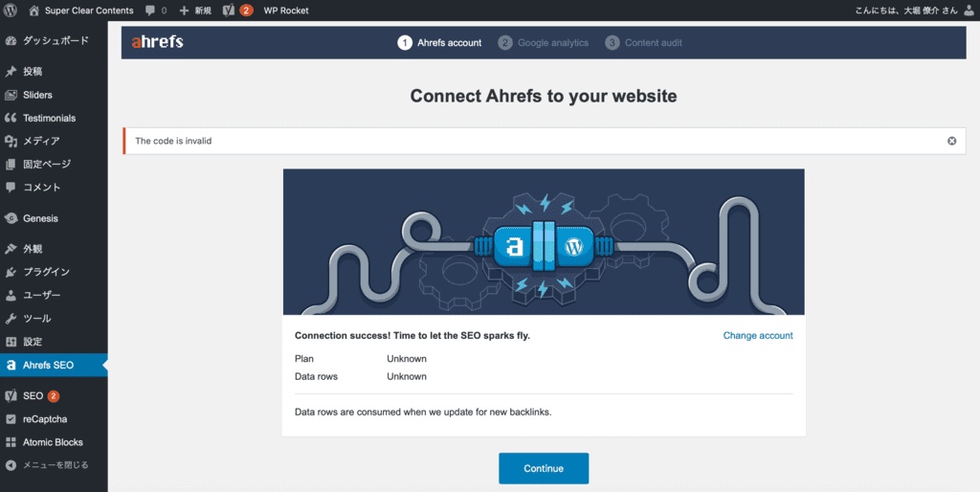
Task: Collapse the sidebar menu
Action: [x=48, y=465]
